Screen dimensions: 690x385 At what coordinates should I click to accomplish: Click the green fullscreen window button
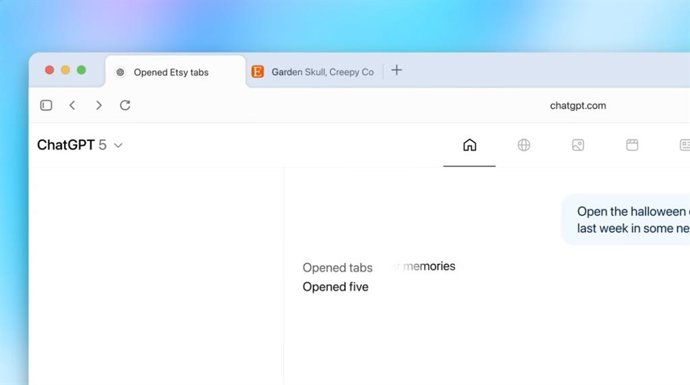point(81,70)
